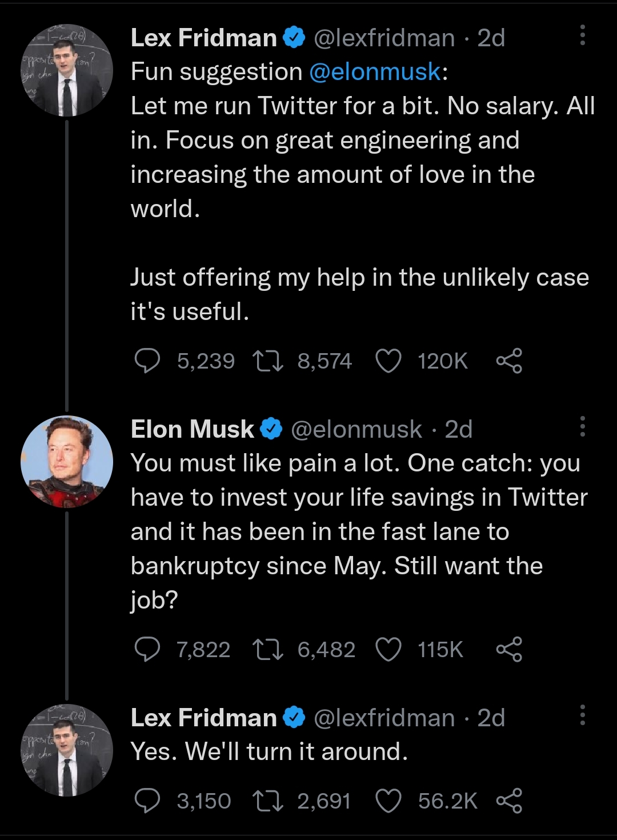The height and width of the screenshot is (840, 617).
Task: Share the "We'll turn it around" tweet
Action: pyautogui.click(x=508, y=801)
